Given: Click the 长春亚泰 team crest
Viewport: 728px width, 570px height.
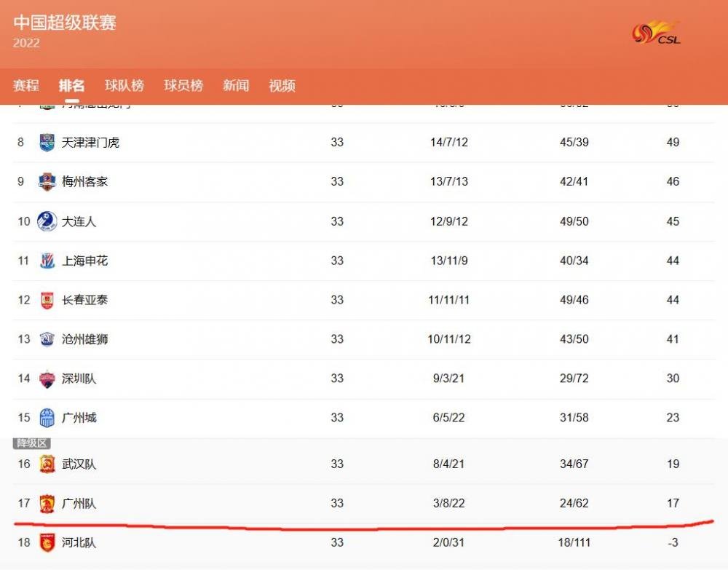Looking at the screenshot, I should pos(47,300).
